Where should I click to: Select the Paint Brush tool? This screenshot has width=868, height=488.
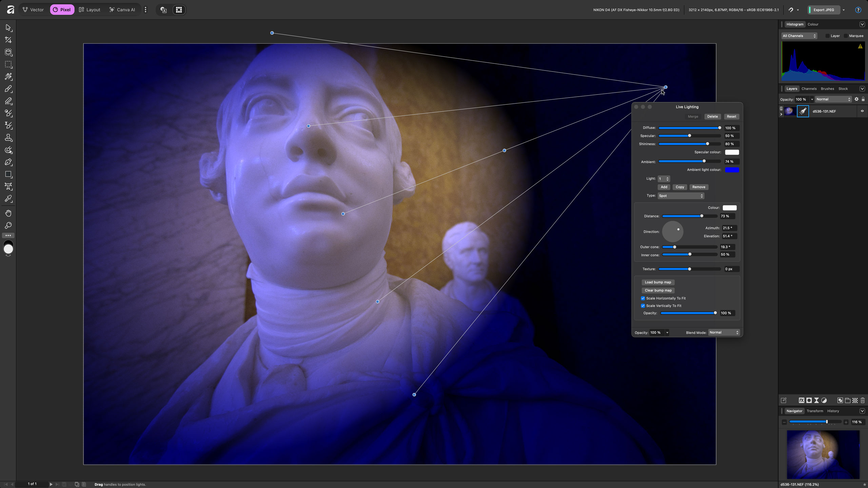pos(8,89)
